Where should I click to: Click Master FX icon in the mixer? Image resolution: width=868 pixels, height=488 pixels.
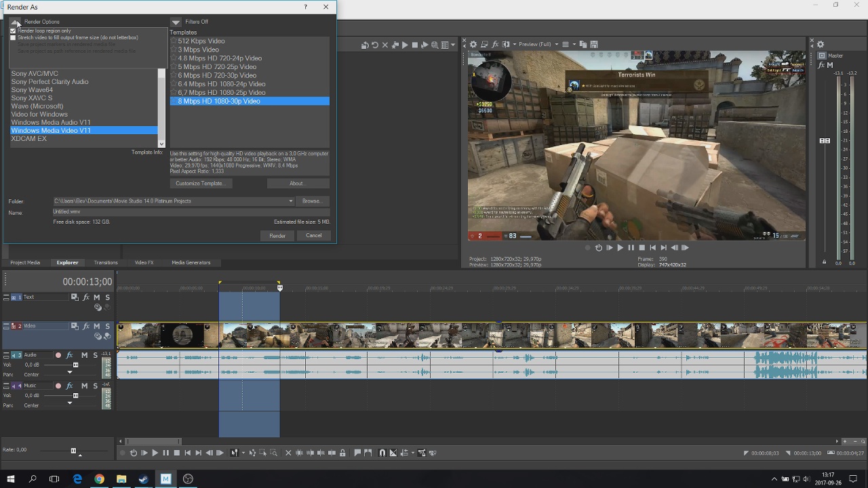point(822,65)
